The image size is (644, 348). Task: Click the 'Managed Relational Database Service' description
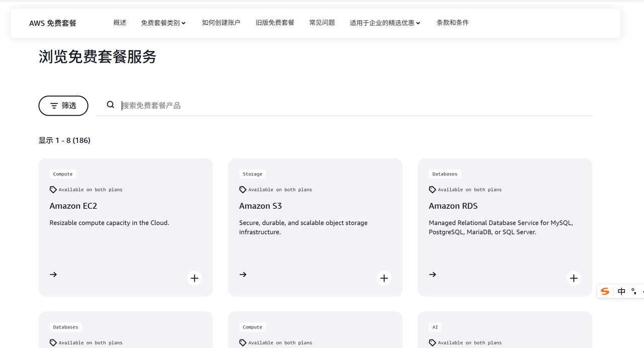(501, 227)
